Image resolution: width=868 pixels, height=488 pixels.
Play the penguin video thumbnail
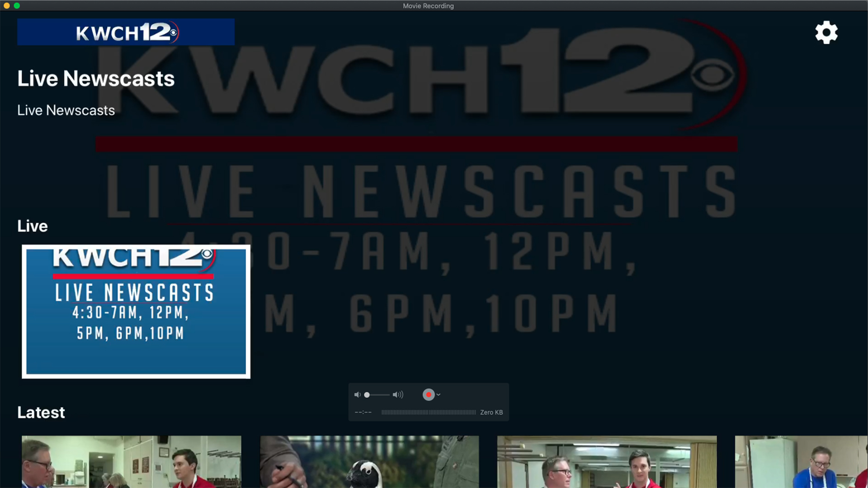pos(369,461)
